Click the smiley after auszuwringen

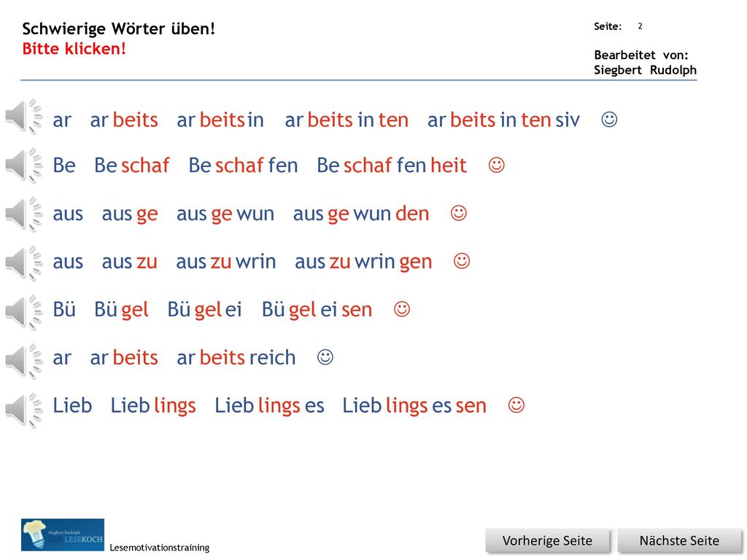(462, 261)
